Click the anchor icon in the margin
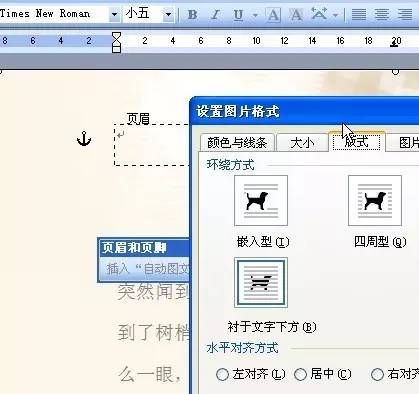The height and width of the screenshot is (394, 419). point(84,139)
